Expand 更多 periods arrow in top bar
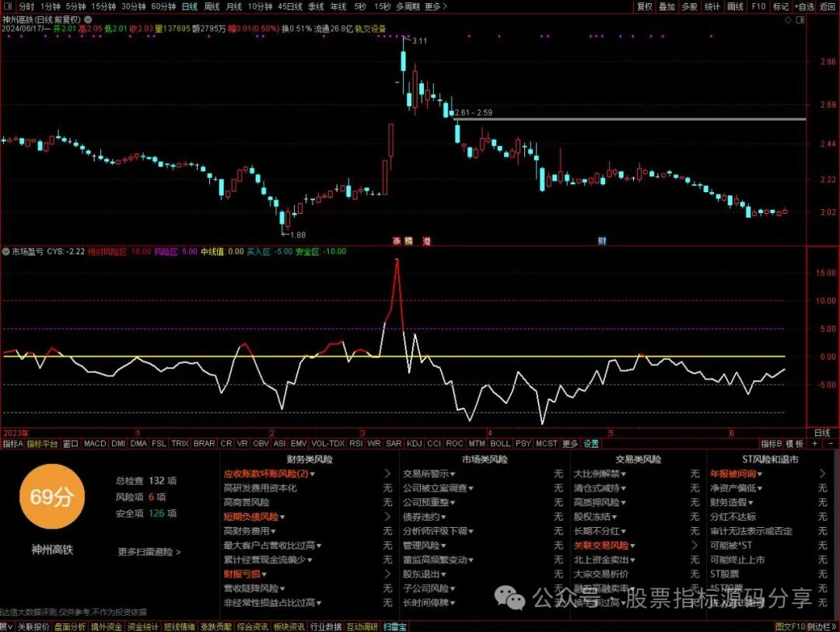840x632 pixels. point(436,6)
